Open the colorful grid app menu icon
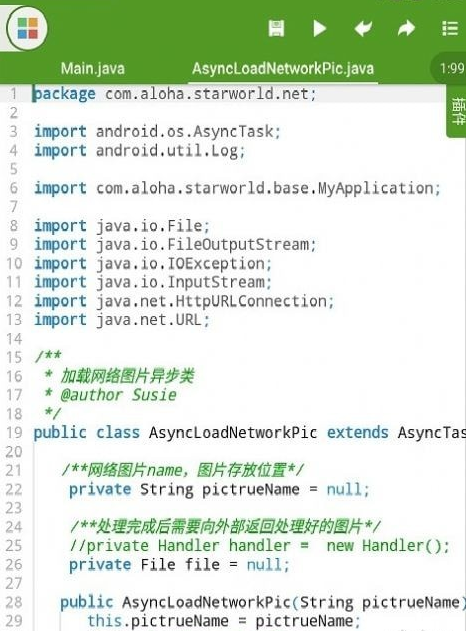 click(x=27, y=28)
